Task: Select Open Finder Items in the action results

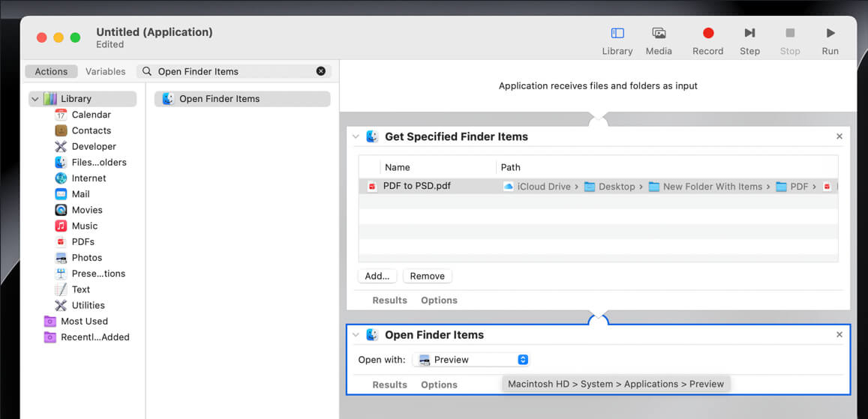Action: 242,99
